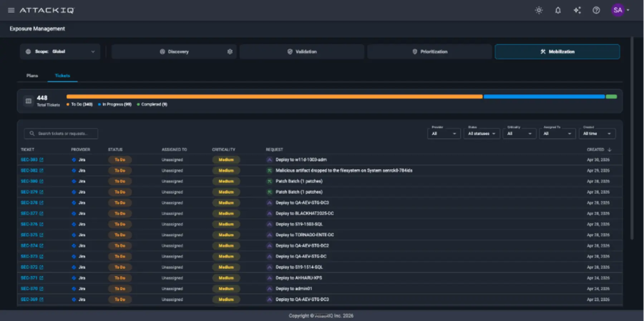Open ticket link SEC-383
Screen dimensions: 644x321
29,160
